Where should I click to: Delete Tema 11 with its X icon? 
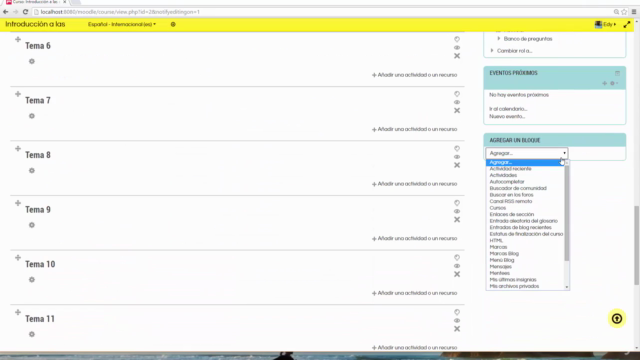pos(457,329)
